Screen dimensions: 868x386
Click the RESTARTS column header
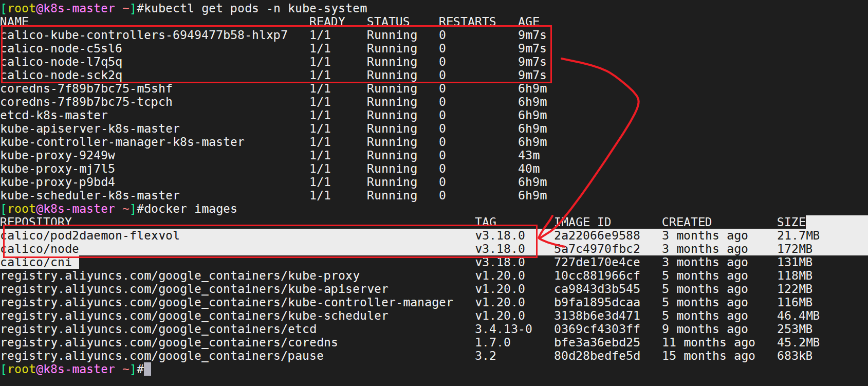click(467, 22)
